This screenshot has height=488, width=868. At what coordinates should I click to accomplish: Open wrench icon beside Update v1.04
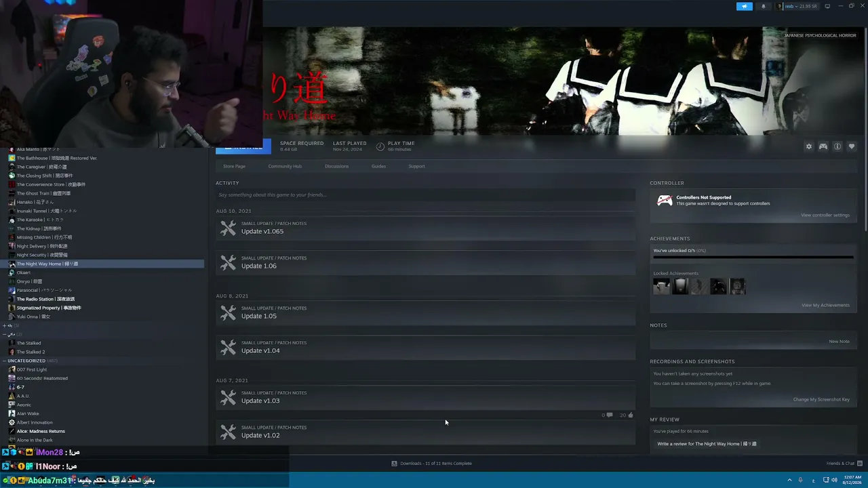point(228,347)
